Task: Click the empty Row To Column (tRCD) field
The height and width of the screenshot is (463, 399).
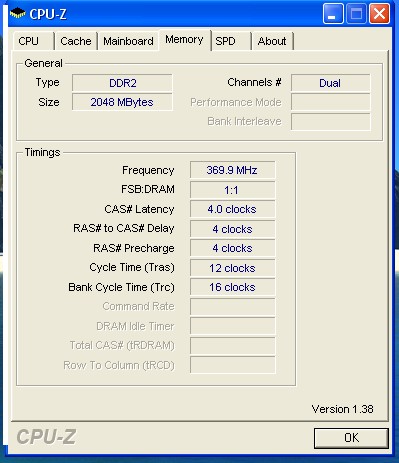Action: [232, 365]
